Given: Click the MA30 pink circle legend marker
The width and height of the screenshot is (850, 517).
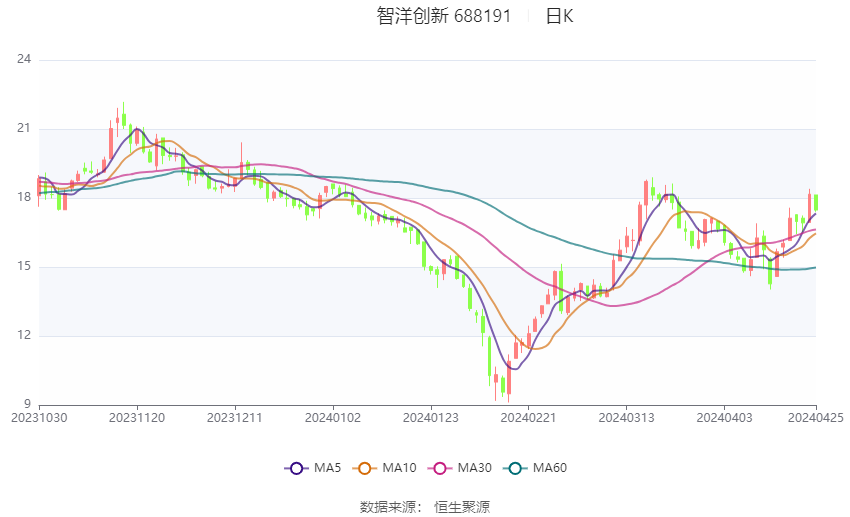Looking at the screenshot, I should pos(439,467).
